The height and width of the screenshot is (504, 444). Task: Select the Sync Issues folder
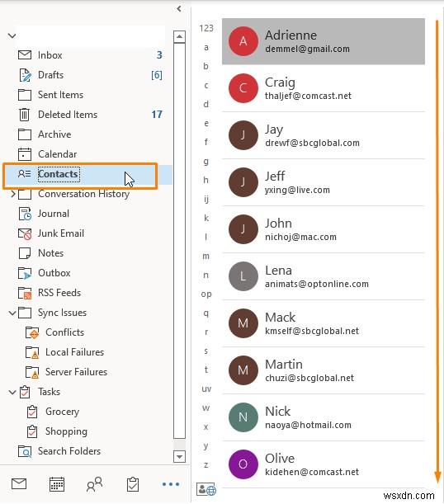point(62,313)
